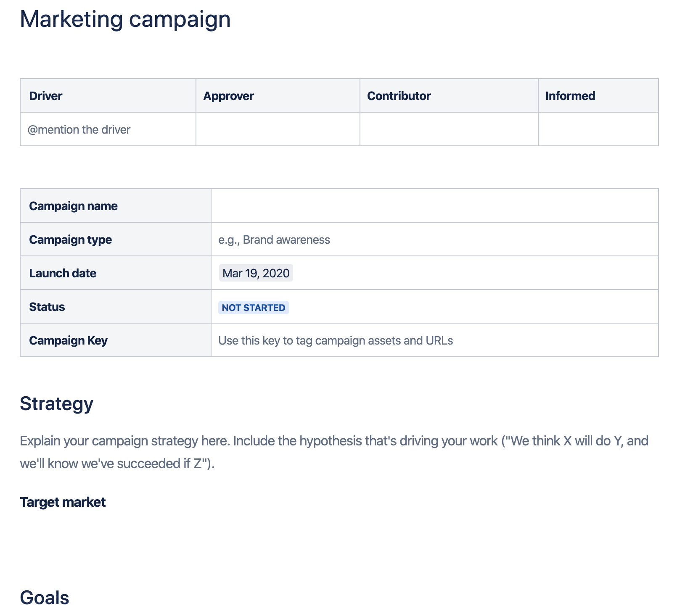Click the Goals heading

click(45, 598)
